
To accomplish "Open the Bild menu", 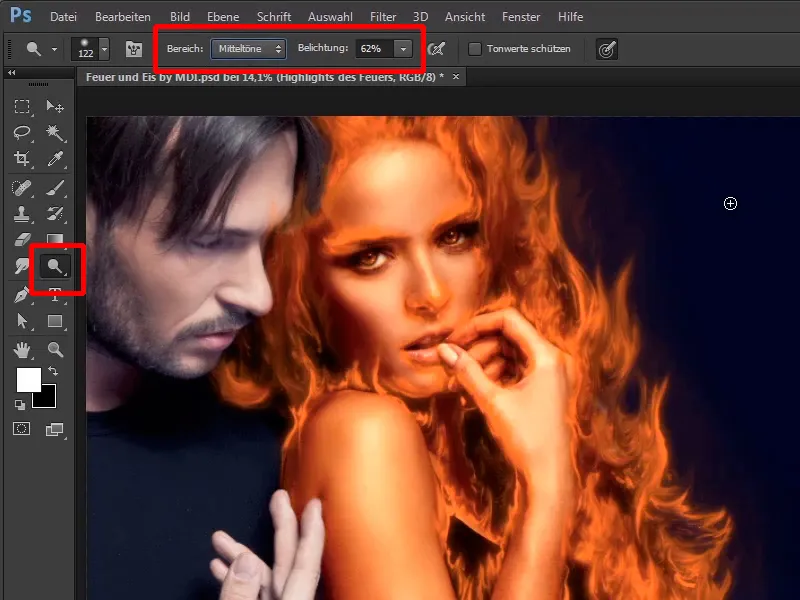I will (180, 17).
